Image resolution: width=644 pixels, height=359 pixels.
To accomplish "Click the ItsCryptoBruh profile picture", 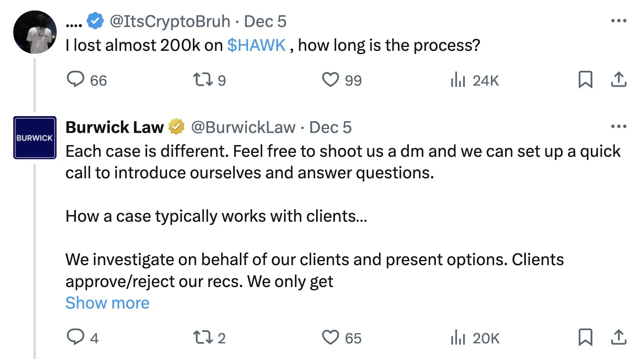I will pyautogui.click(x=35, y=32).
